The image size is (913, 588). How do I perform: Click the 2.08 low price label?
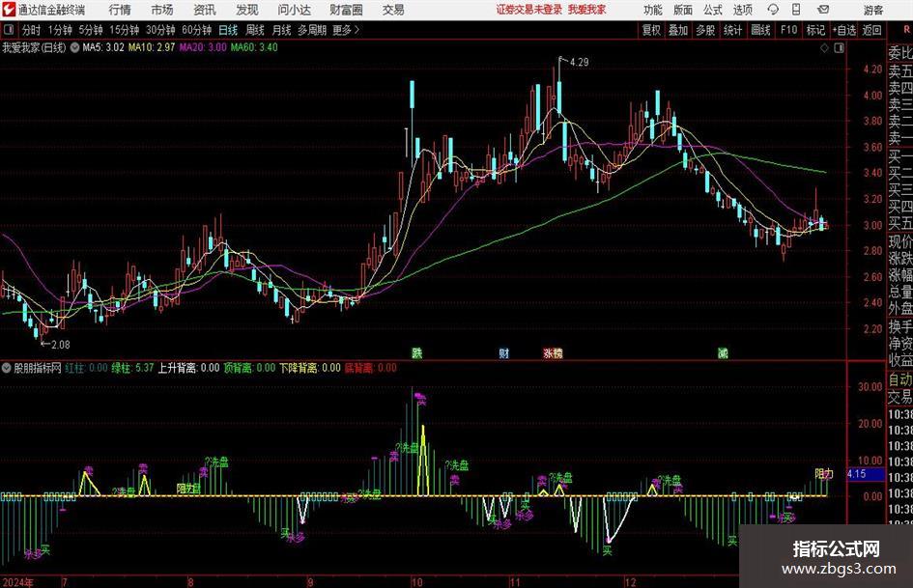pos(61,345)
